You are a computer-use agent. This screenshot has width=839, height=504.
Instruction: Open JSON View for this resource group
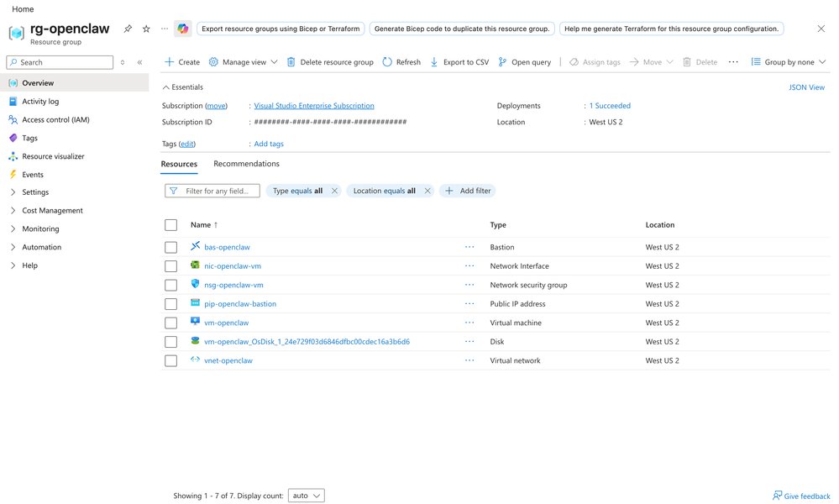[x=806, y=87]
